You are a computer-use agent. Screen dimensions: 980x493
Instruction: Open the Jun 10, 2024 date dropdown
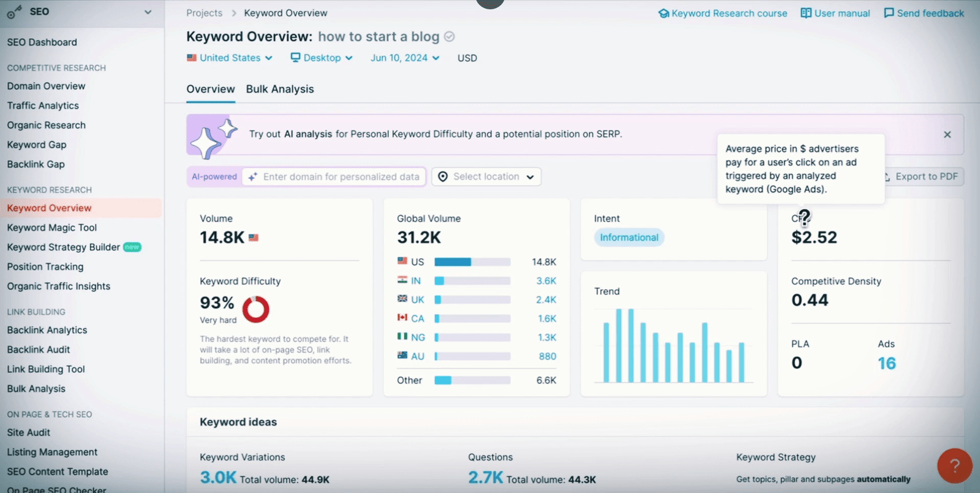[x=405, y=58]
